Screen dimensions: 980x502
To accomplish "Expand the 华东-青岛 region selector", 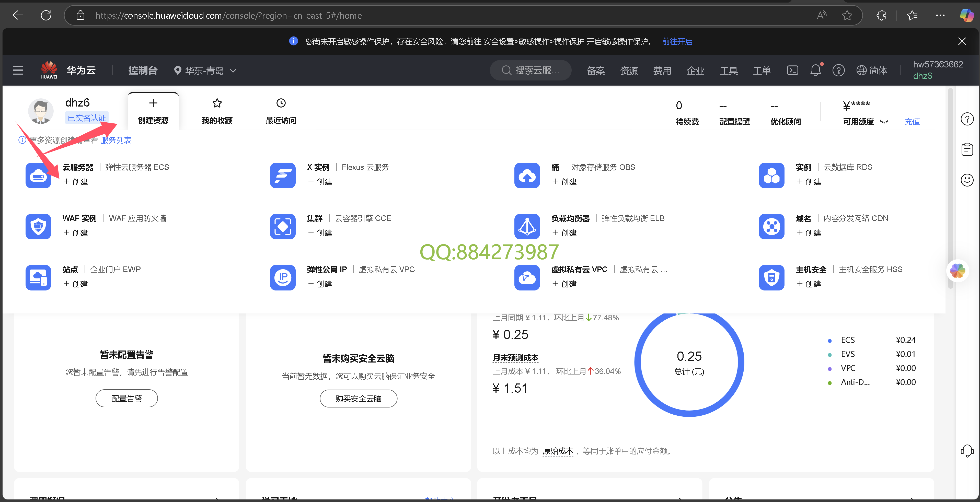I will [205, 70].
